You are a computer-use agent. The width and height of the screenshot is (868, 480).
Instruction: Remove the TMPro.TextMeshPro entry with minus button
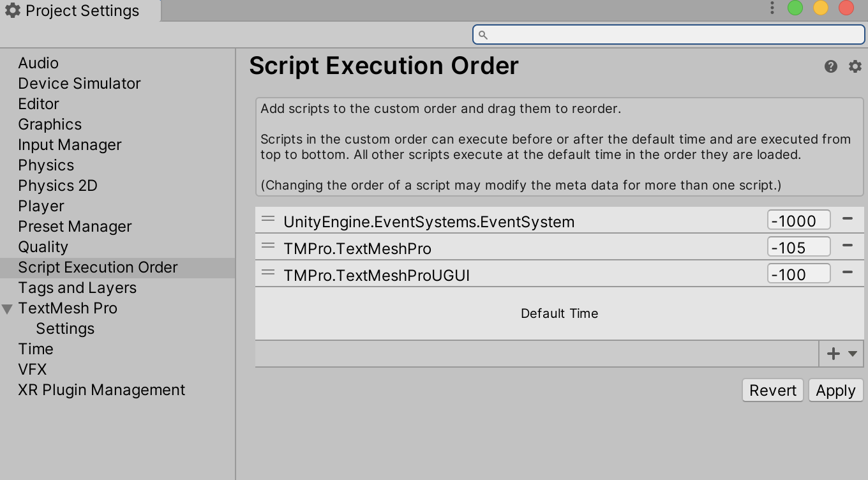(x=848, y=245)
